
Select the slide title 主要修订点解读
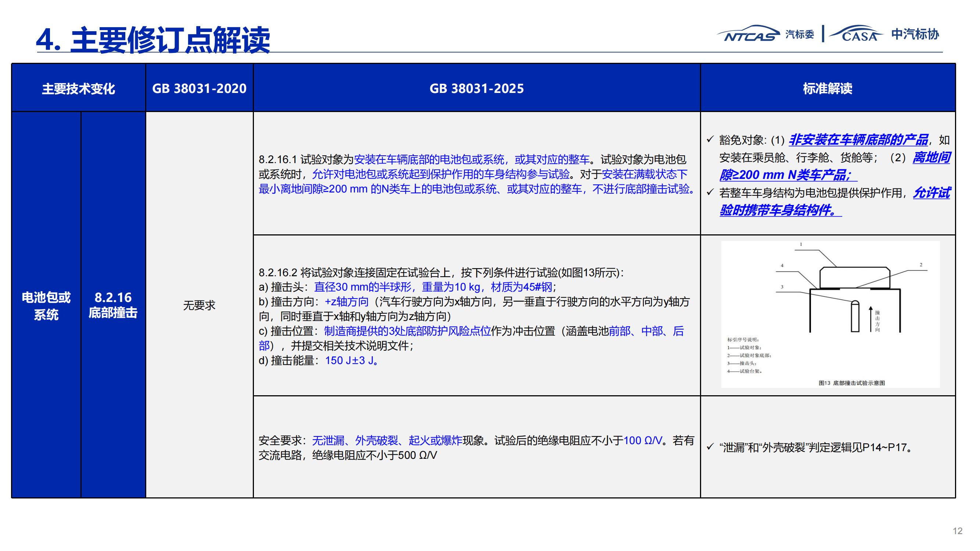(170, 40)
